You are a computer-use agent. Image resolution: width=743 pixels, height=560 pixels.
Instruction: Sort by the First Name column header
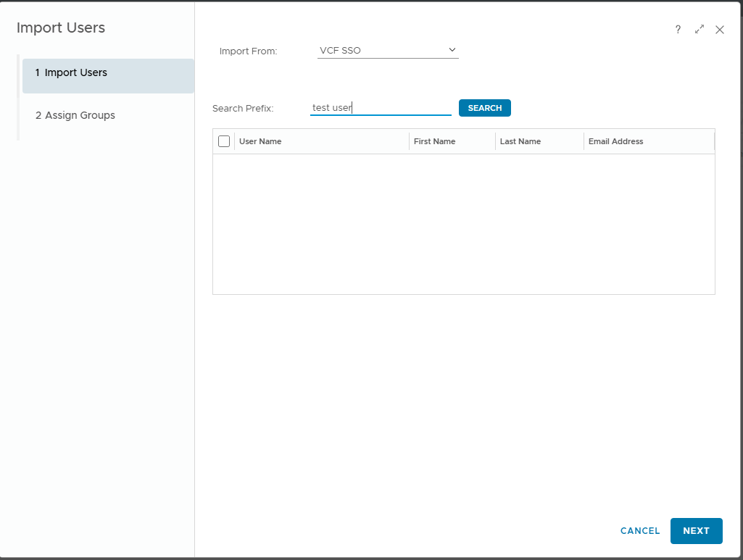(434, 141)
